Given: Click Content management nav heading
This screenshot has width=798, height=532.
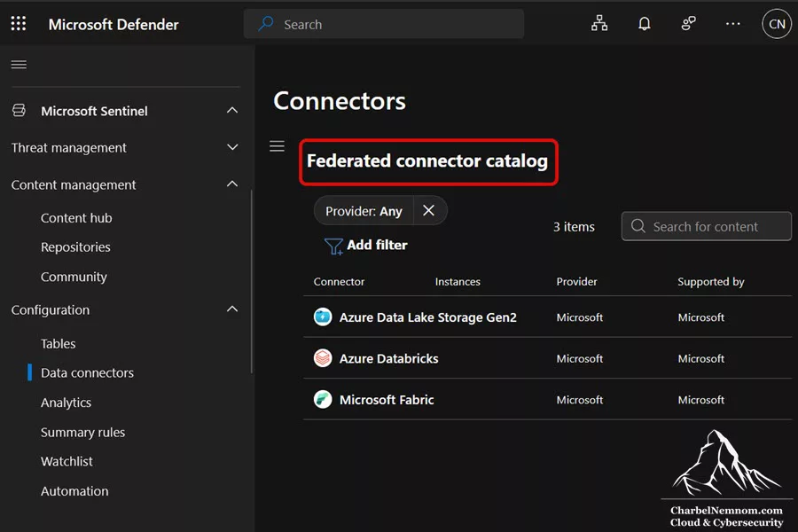Looking at the screenshot, I should point(74,184).
